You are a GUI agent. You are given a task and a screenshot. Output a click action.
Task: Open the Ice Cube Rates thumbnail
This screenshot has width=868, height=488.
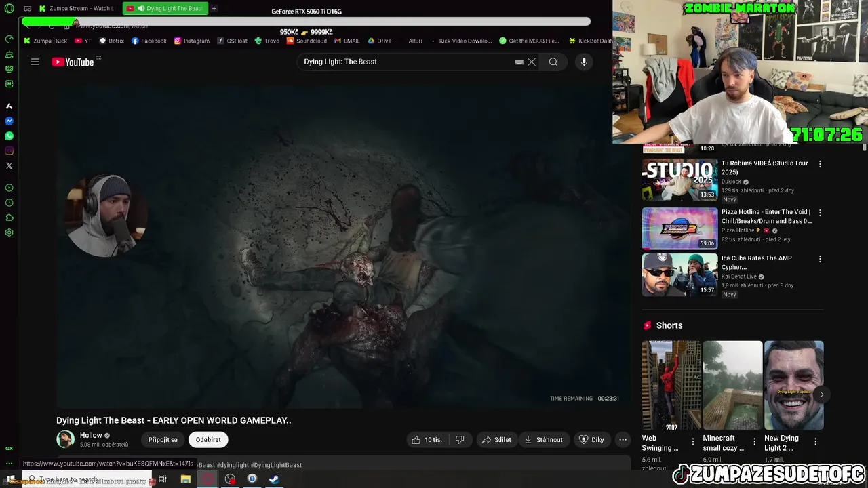coord(679,274)
